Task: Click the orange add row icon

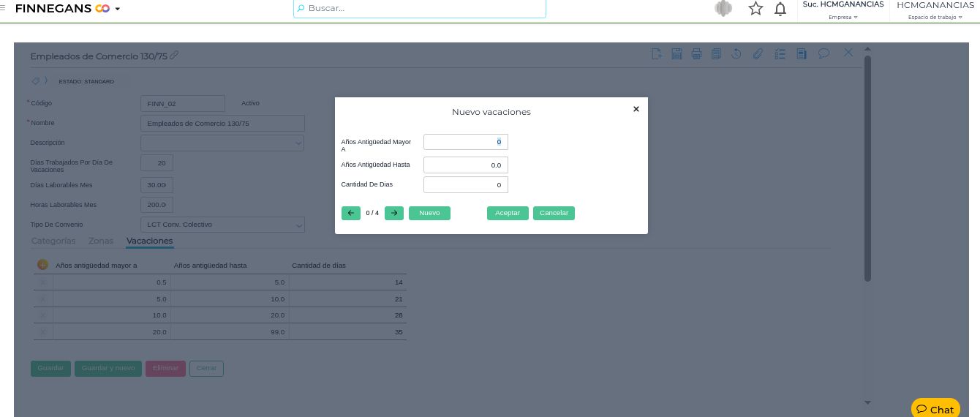Action: (42, 265)
